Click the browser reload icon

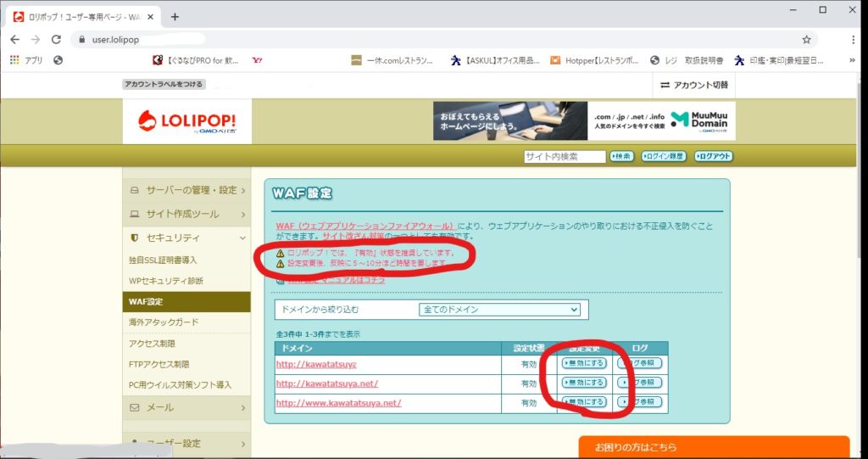[x=56, y=39]
